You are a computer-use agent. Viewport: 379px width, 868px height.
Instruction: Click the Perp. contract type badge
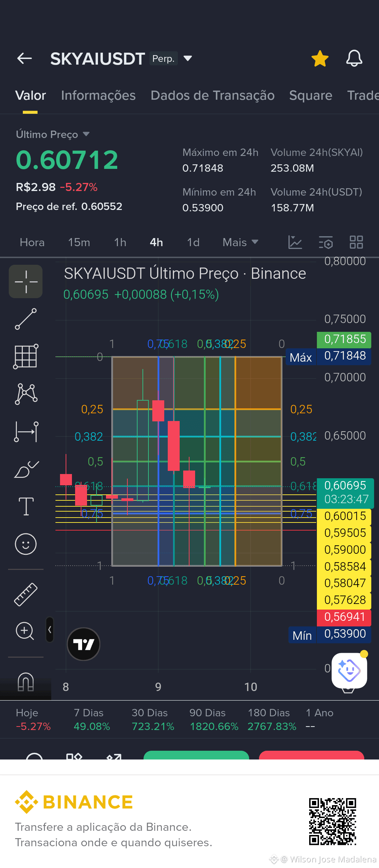[164, 58]
